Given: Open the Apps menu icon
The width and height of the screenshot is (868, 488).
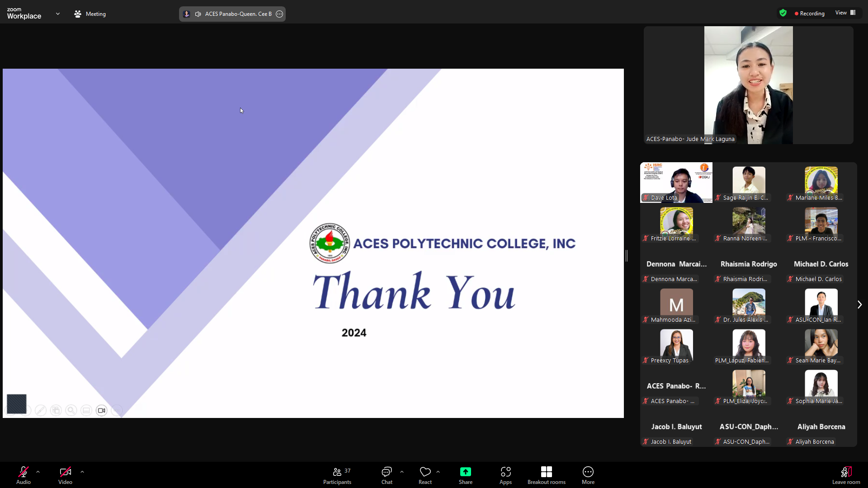Looking at the screenshot, I should [x=505, y=472].
